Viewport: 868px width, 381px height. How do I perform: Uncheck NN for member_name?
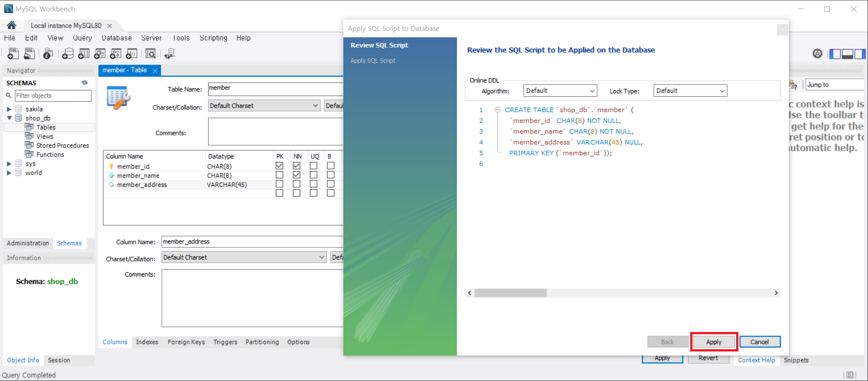(296, 175)
